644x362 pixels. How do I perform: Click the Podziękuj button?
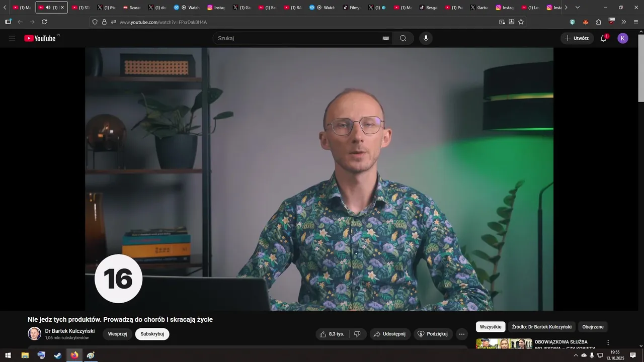tap(433, 334)
